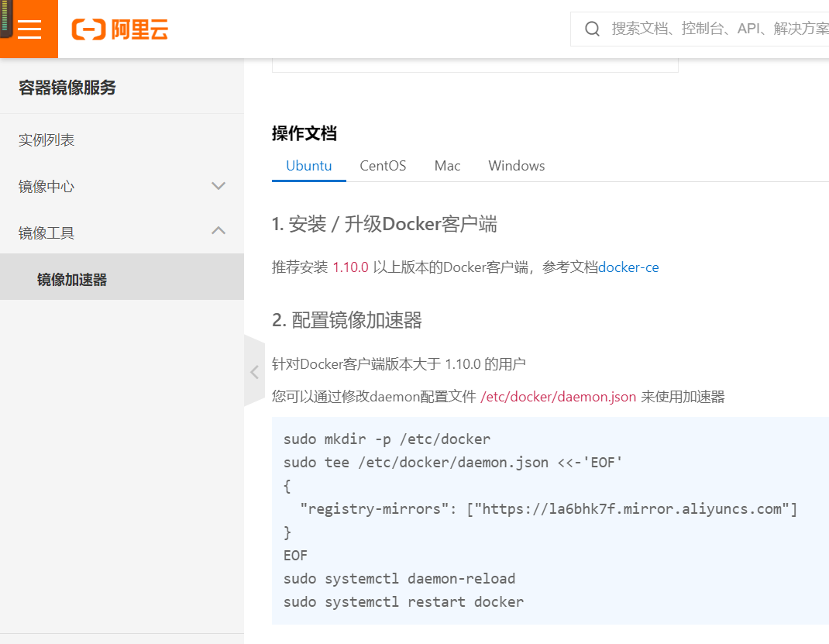Select the Ubuntu tab
The width and height of the screenshot is (829, 644).
[308, 165]
